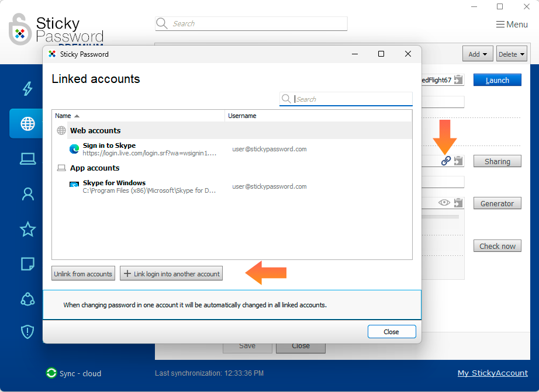Copy password icon next to eye
This screenshot has height=392, width=539.
(458, 203)
